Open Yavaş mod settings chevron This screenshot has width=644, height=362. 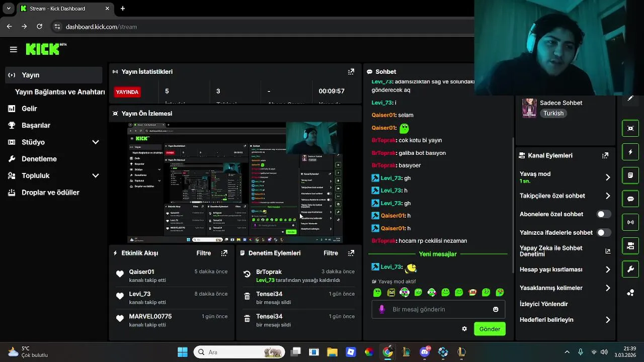608,177
